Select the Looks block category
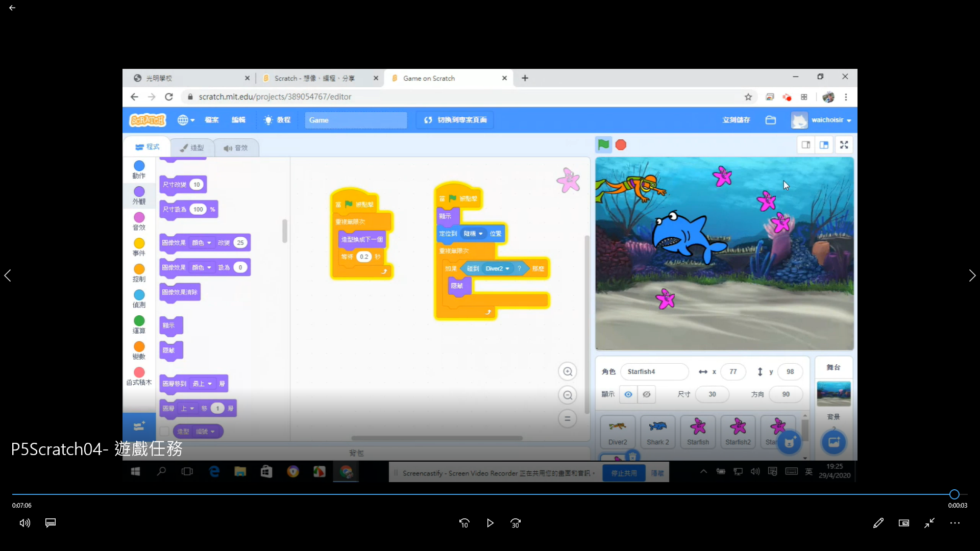Viewport: 980px width, 551px height. click(x=139, y=195)
